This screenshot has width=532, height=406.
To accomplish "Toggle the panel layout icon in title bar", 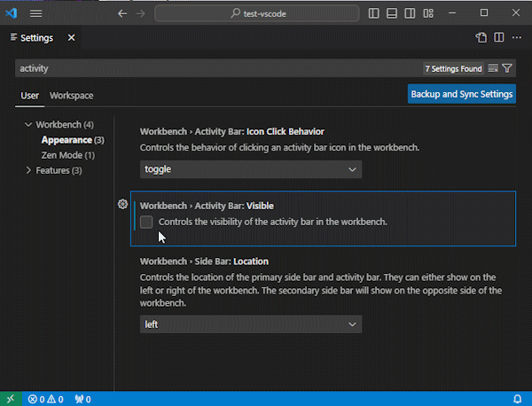I will coord(392,13).
